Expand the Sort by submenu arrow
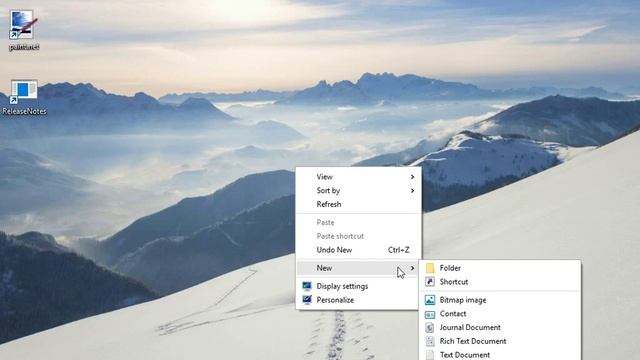640x360 pixels. [x=412, y=191]
